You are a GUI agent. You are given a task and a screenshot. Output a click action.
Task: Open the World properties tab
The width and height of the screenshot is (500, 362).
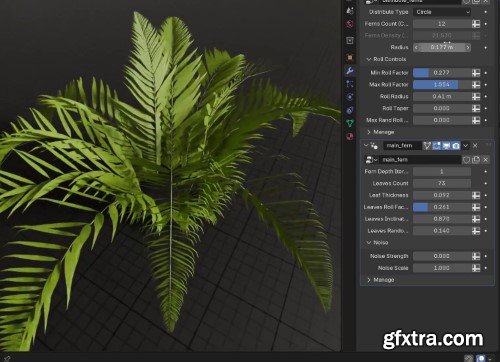[x=350, y=24]
